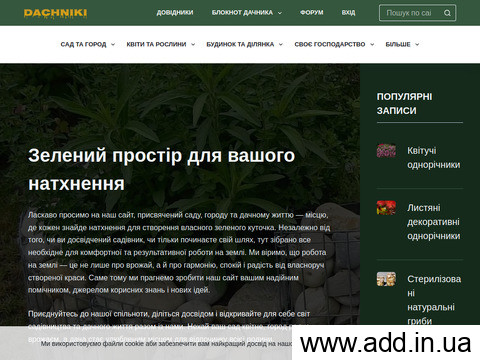This screenshot has height=360, width=480.
Task: Expand the Більше chevron arrow
Action: pyautogui.click(x=417, y=44)
